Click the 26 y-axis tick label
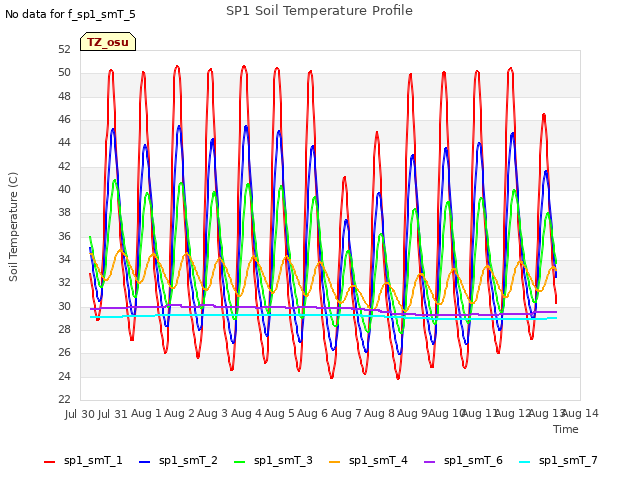Screen dimensions: 640x480 (x=64, y=353)
